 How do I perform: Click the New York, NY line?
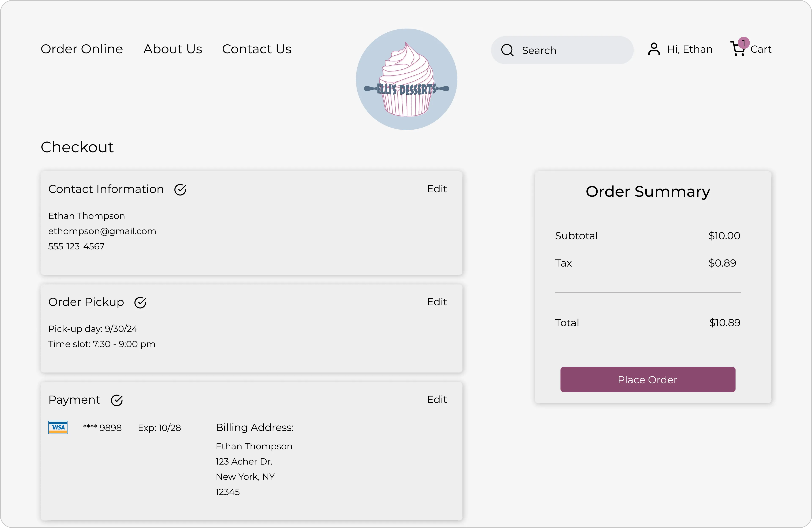[x=245, y=477]
